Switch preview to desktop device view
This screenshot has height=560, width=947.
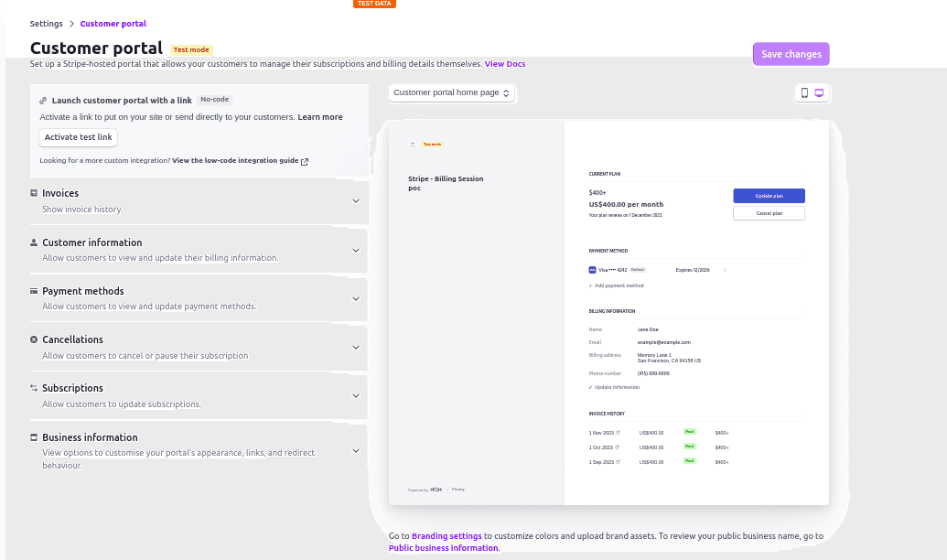819,93
